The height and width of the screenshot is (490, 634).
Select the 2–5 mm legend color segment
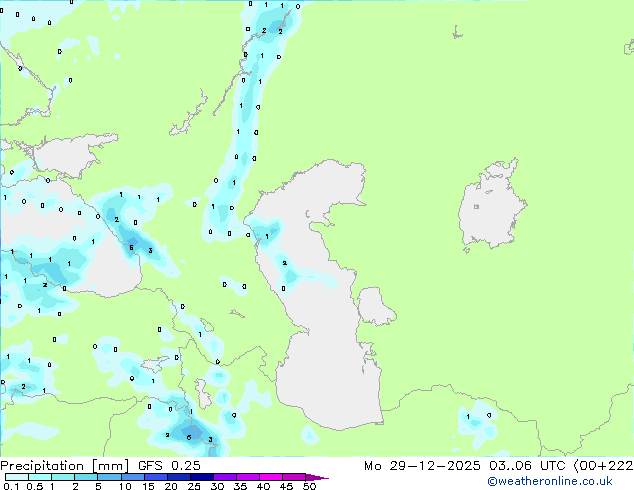point(86,477)
